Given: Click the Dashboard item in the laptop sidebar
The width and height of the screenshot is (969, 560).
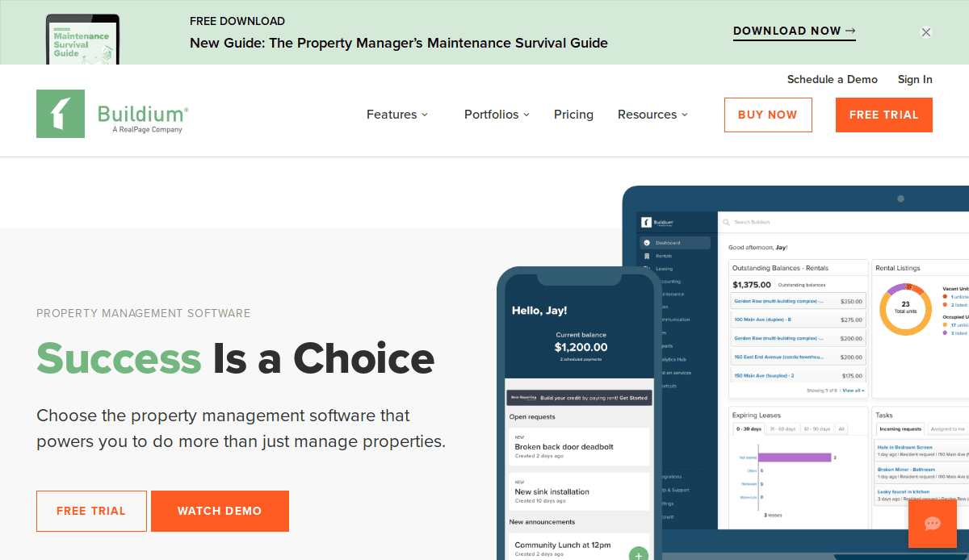Looking at the screenshot, I should click(x=675, y=243).
